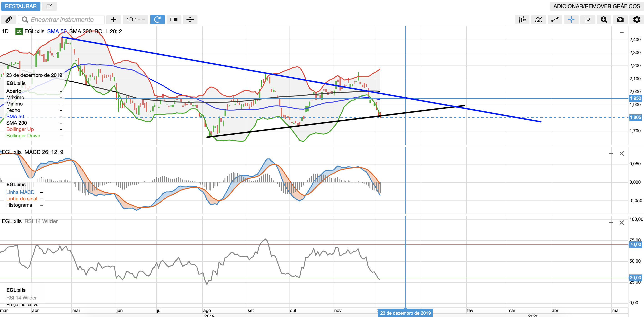Click the zoom-in magnifier icon

click(x=604, y=20)
